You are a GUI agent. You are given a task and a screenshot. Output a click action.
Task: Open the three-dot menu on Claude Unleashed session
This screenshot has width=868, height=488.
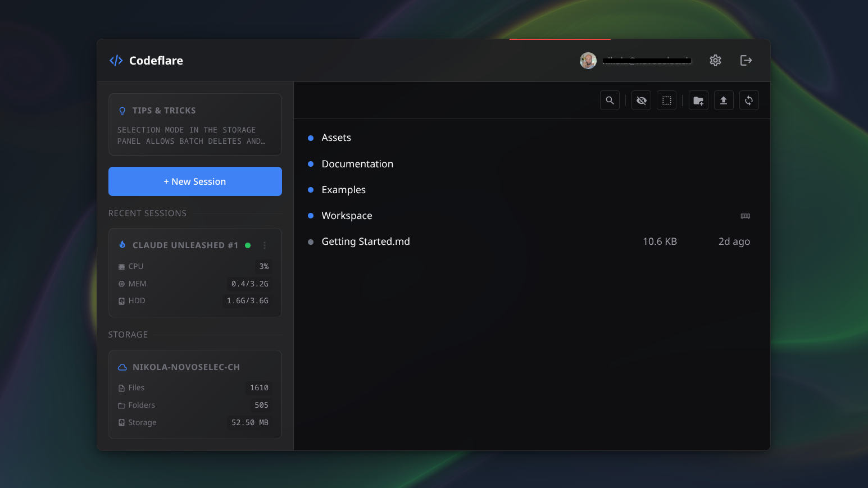click(265, 245)
